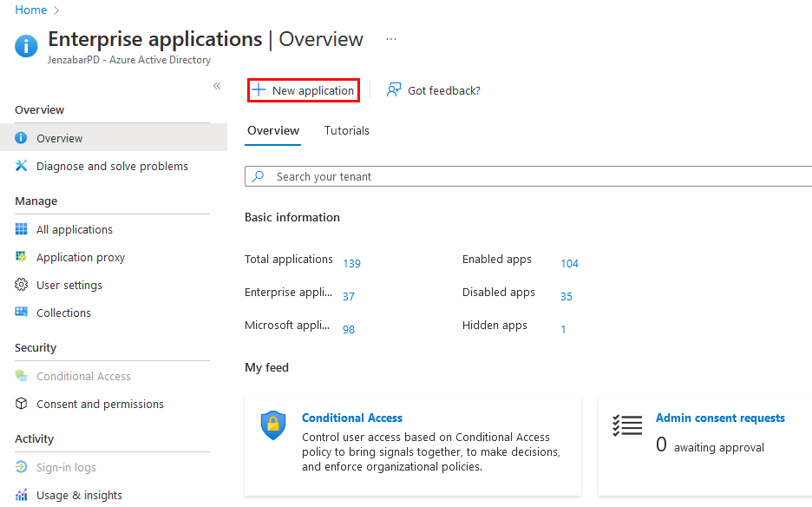Click the breadcrumb chevron after Home

pos(57,10)
